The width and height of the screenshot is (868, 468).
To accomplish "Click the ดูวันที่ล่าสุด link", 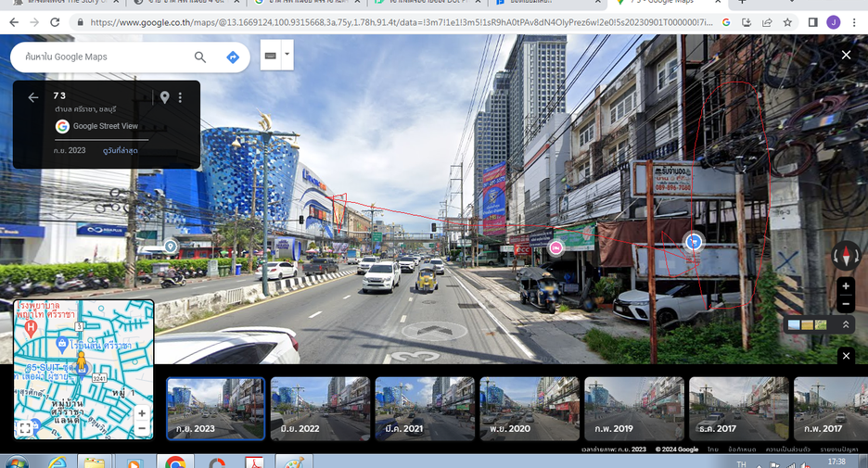I will click(121, 150).
